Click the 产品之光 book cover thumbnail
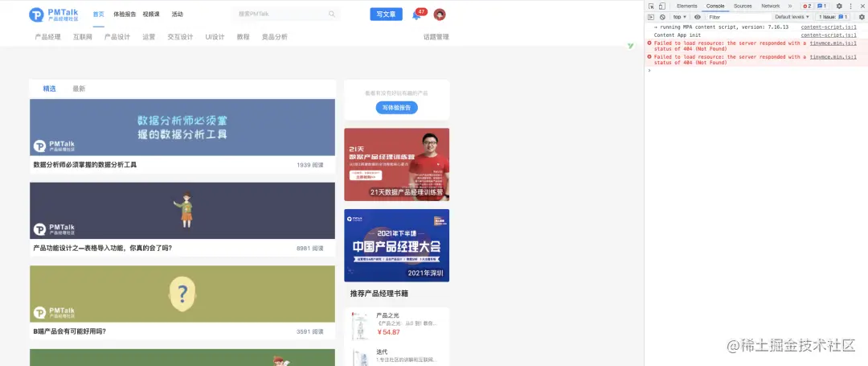Screen dimensions: 868x366 coord(361,326)
